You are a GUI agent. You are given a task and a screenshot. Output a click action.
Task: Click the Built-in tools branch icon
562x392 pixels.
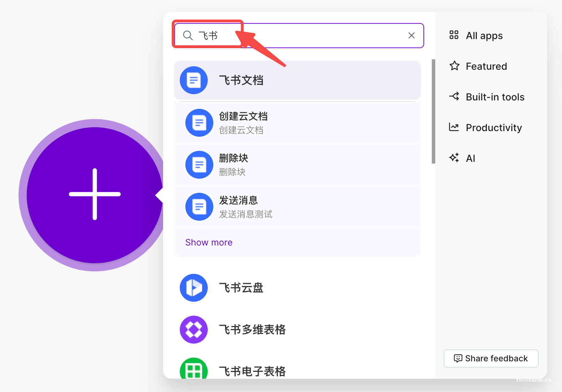[454, 96]
